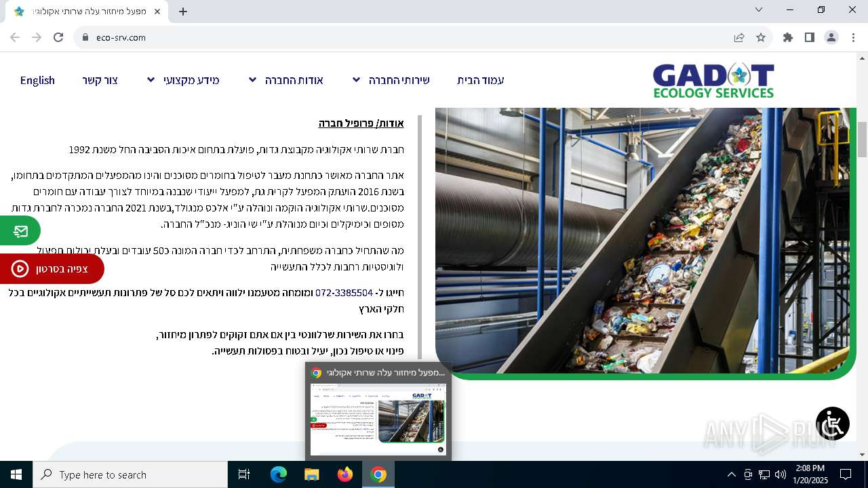
Task: Expand the שירותי החברה dropdown arrow
Action: pyautogui.click(x=356, y=80)
